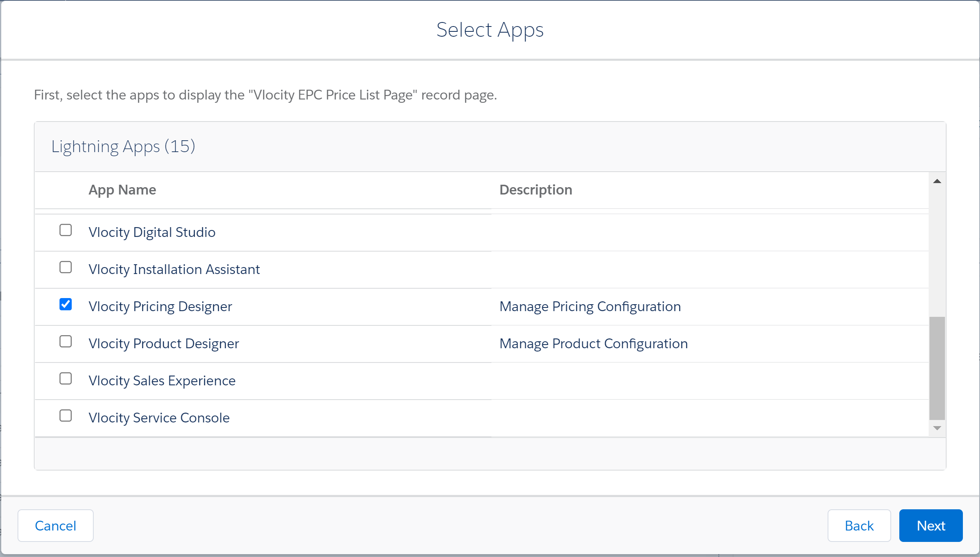Click the Select Apps dialog title
The width and height of the screenshot is (980, 557).
coord(490,30)
